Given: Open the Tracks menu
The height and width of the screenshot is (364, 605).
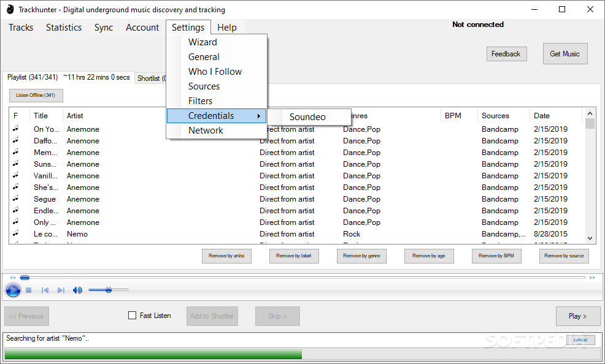Looking at the screenshot, I should click(x=21, y=28).
